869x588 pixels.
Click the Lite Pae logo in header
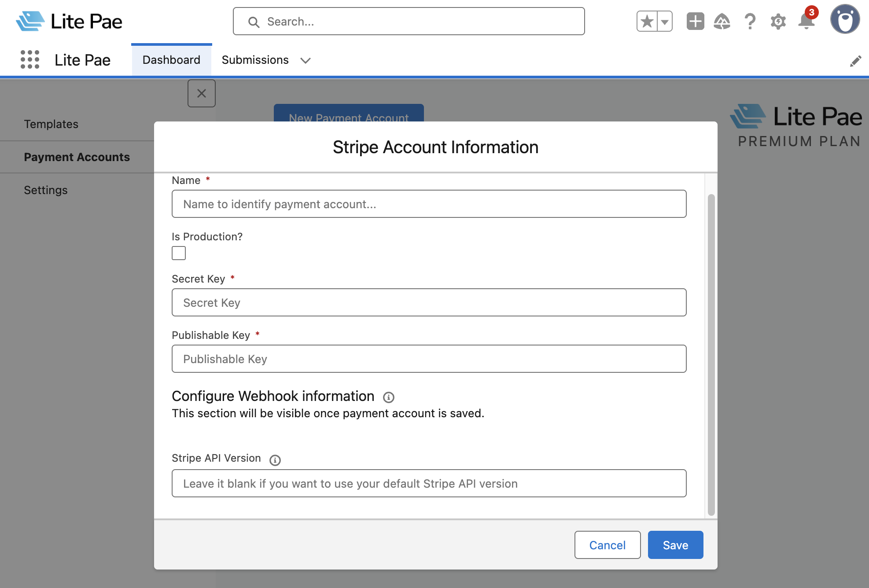69,21
